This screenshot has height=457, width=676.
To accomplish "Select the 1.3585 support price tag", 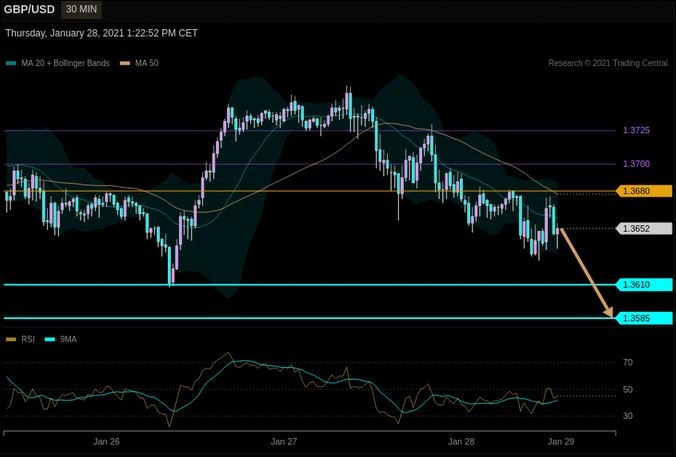I will (645, 318).
